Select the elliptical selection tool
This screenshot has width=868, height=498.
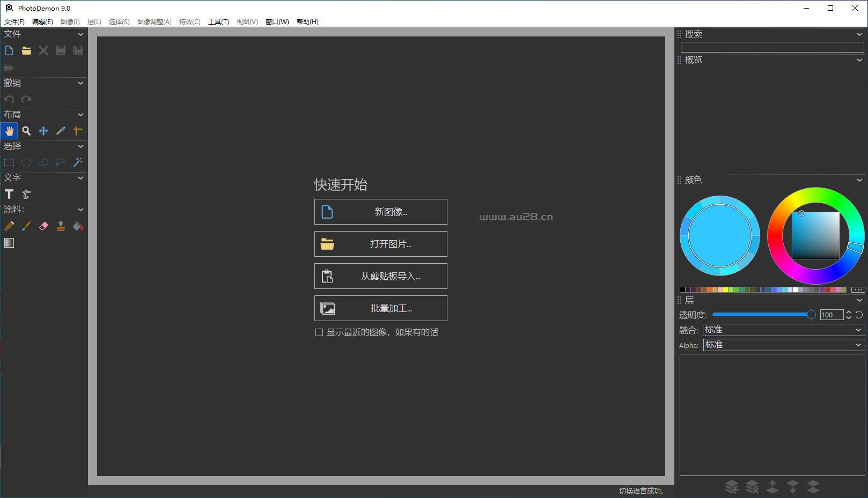(26, 162)
